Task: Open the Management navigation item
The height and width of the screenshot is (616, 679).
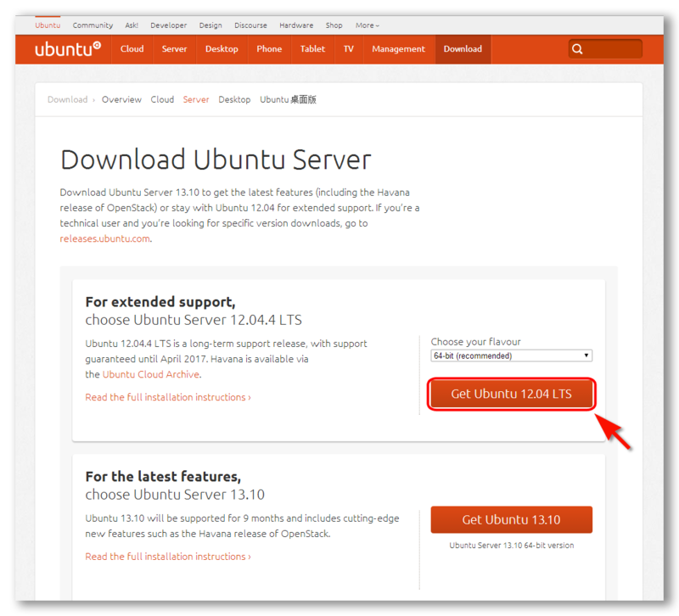Action: (x=399, y=49)
